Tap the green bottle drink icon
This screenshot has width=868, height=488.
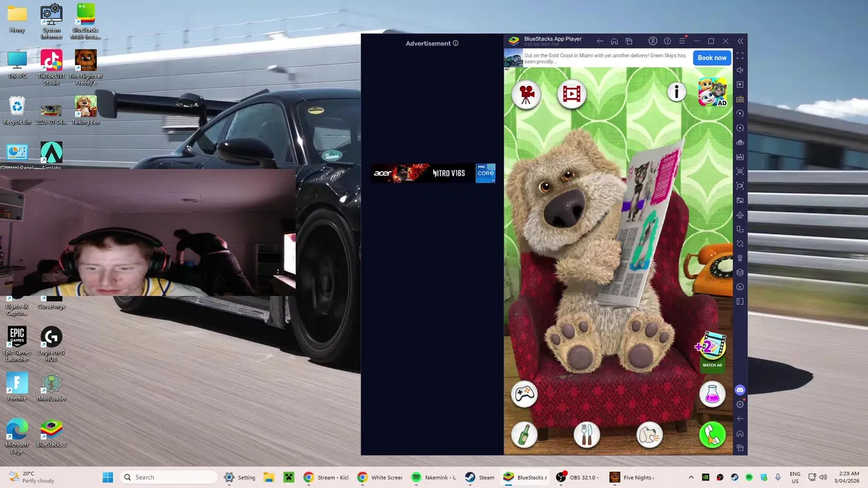[524, 435]
